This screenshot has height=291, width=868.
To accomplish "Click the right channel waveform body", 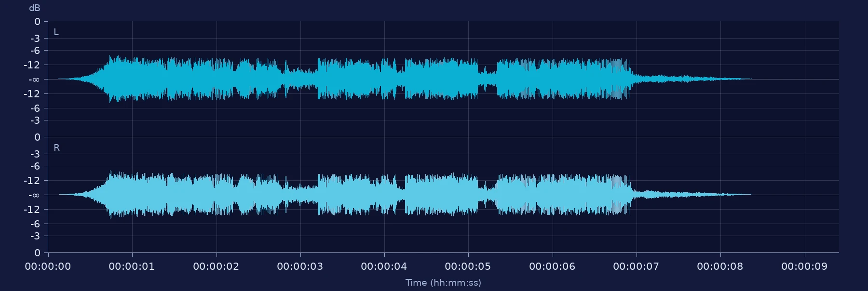I will click(x=366, y=195).
